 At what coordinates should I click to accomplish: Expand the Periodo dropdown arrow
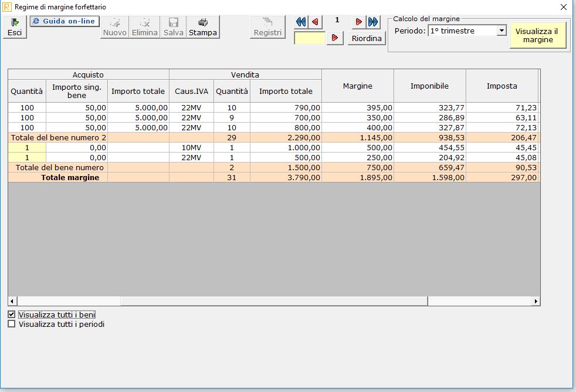coord(502,31)
